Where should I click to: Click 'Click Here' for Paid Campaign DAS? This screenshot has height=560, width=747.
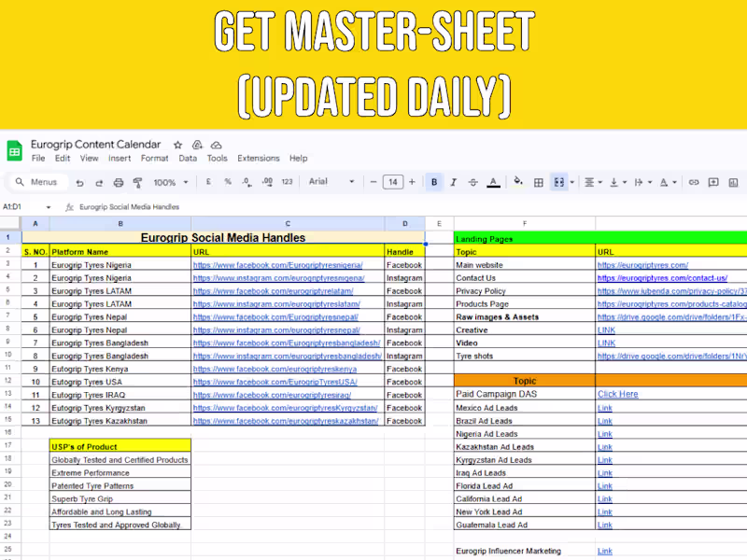click(617, 394)
